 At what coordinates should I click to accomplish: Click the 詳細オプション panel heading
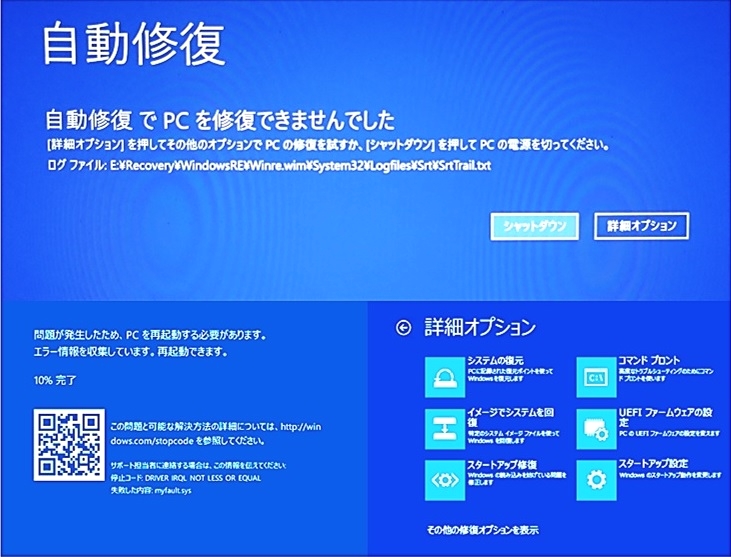[480, 328]
